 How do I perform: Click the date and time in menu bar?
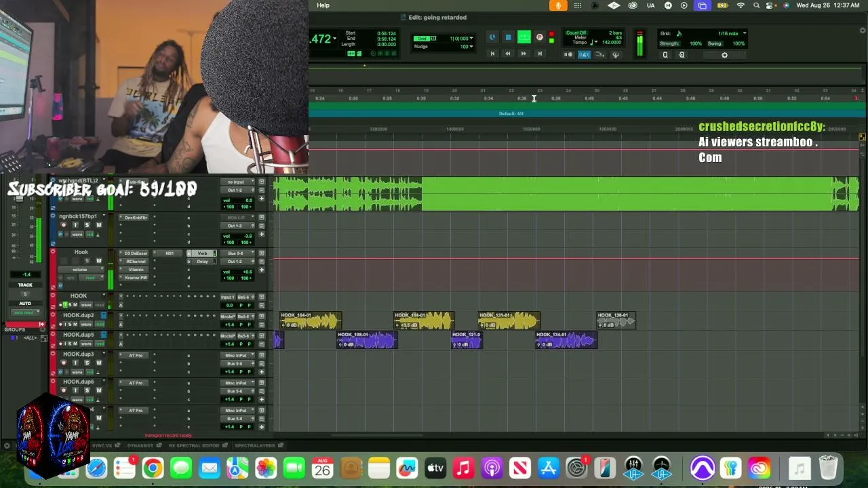[828, 5]
